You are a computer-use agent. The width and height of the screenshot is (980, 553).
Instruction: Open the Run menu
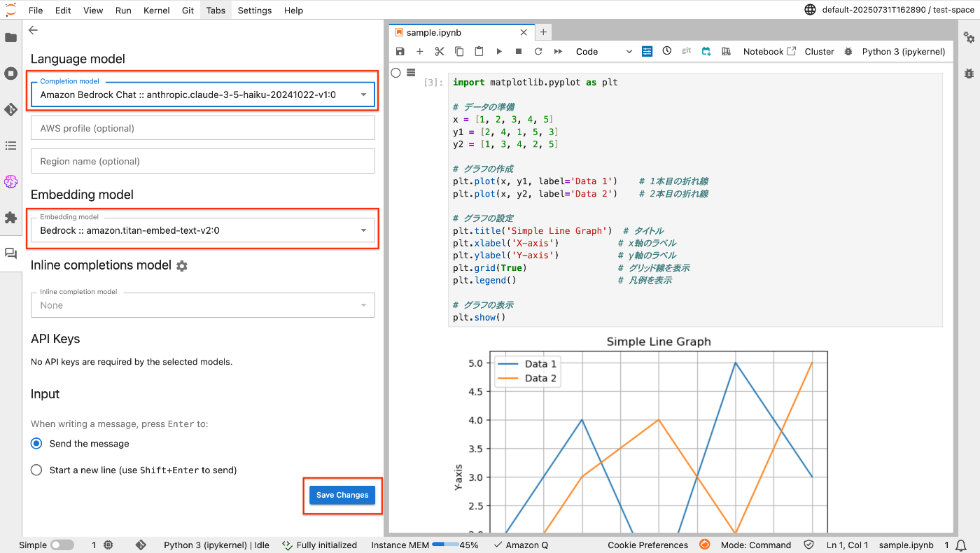point(123,10)
